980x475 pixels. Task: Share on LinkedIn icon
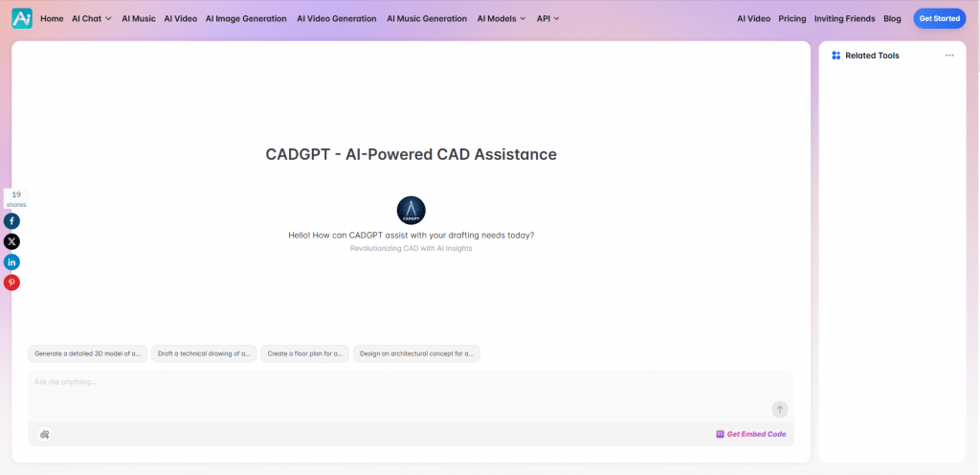coord(11,261)
